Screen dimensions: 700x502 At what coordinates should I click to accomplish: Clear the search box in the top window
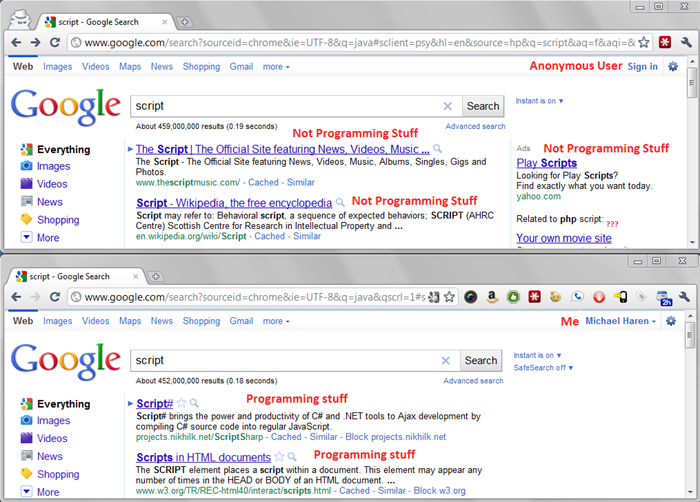(447, 106)
